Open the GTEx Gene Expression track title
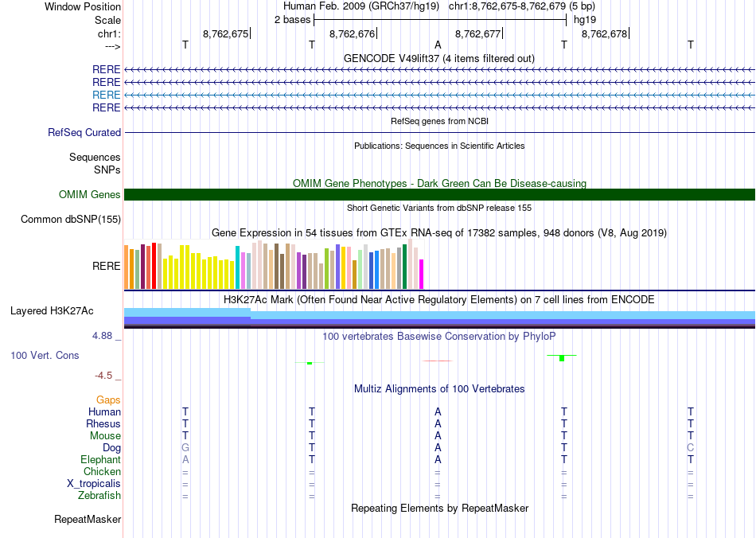 pyautogui.click(x=439, y=233)
